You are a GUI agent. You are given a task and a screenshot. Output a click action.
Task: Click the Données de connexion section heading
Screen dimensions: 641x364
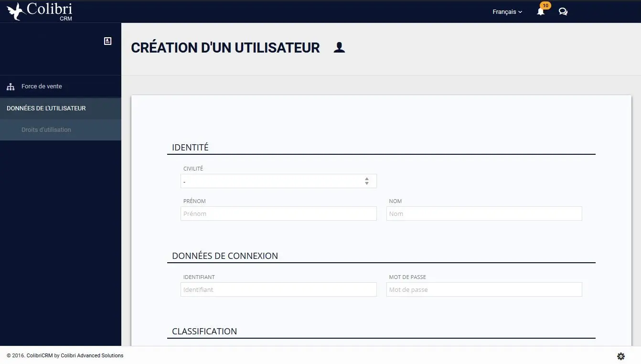(x=225, y=256)
